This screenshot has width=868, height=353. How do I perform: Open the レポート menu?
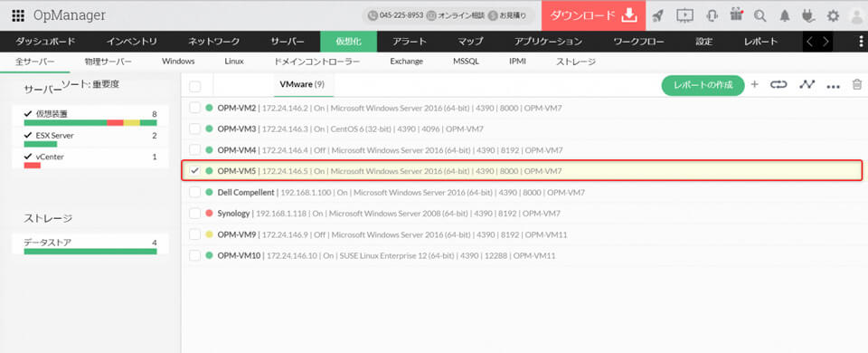click(760, 42)
